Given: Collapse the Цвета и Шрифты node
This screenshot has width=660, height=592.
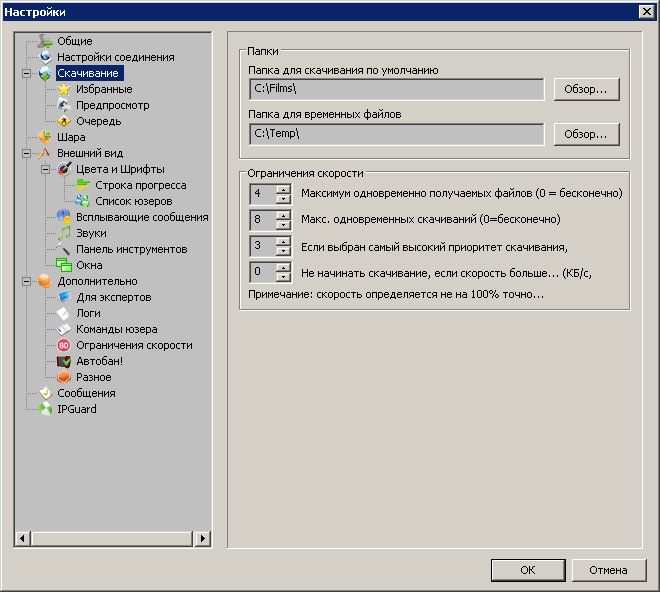Looking at the screenshot, I should point(45,169).
